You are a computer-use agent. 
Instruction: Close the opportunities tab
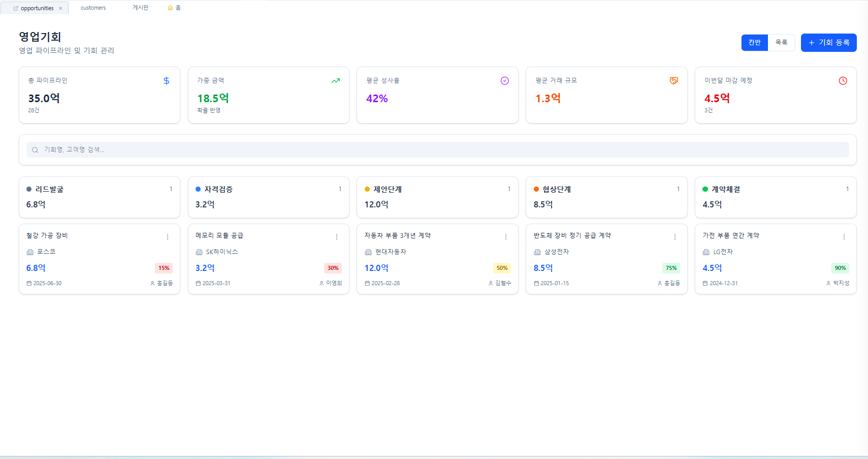pos(60,8)
